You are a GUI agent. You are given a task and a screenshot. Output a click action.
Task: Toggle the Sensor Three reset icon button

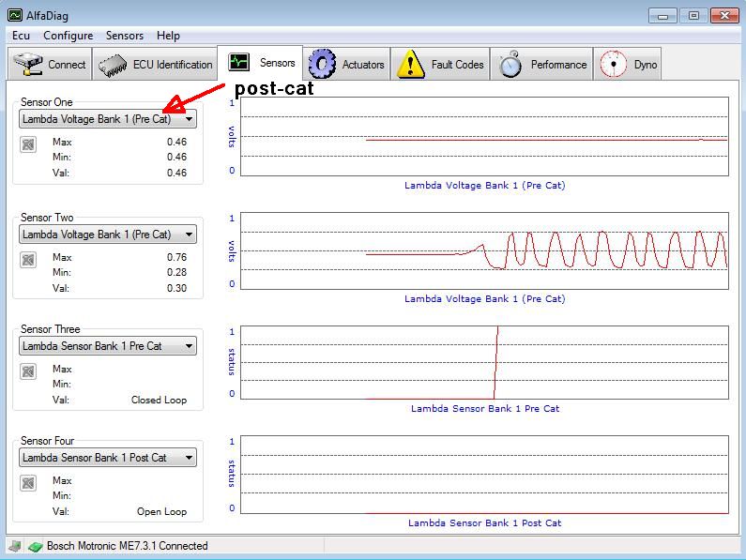(x=29, y=371)
